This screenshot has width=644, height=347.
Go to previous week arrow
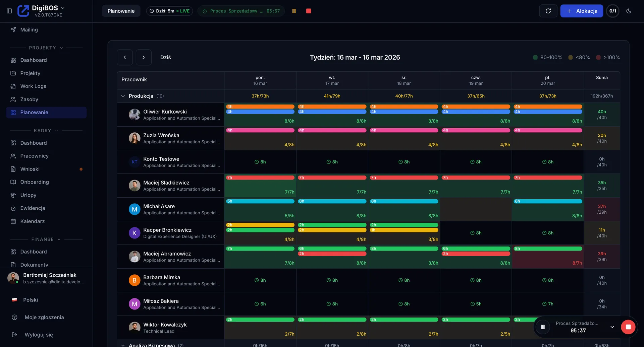[x=125, y=57]
